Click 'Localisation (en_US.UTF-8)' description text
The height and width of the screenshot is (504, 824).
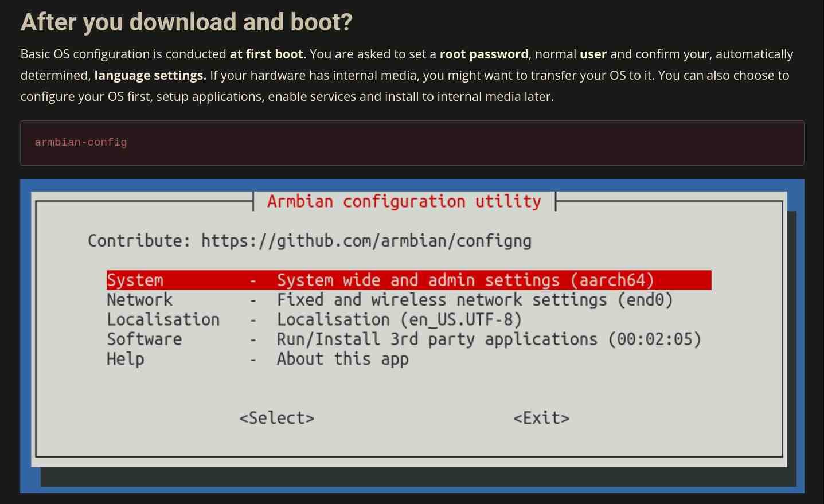pyautogui.click(x=400, y=319)
